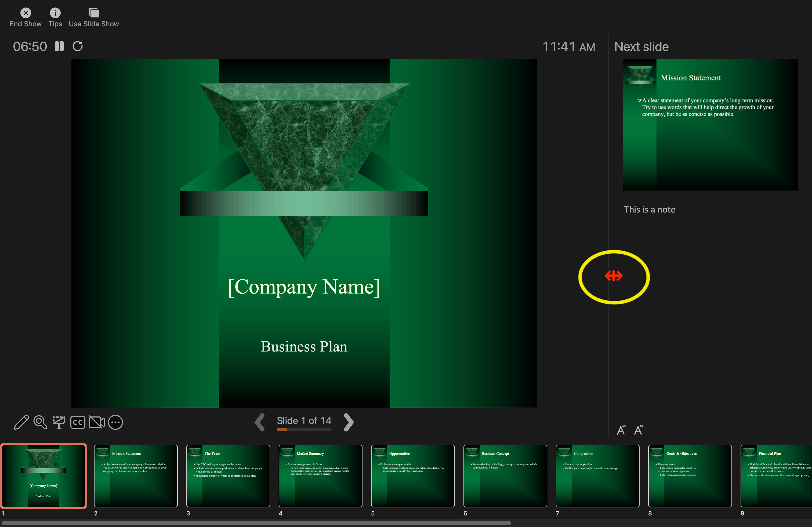This screenshot has height=527, width=812.
Task: Jump to Market Summary thumbnail
Action: pyautogui.click(x=320, y=476)
